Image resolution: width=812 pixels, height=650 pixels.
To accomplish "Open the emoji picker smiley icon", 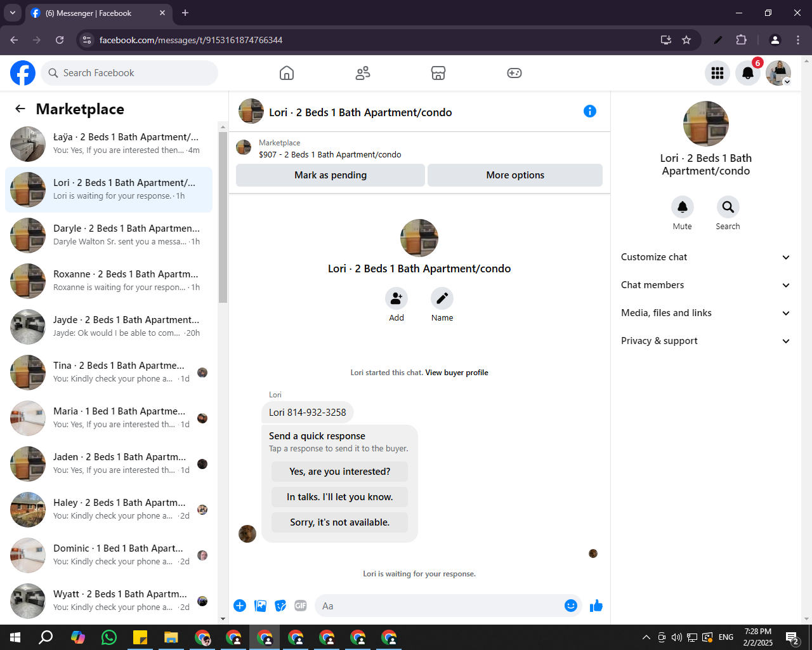I will (x=571, y=606).
